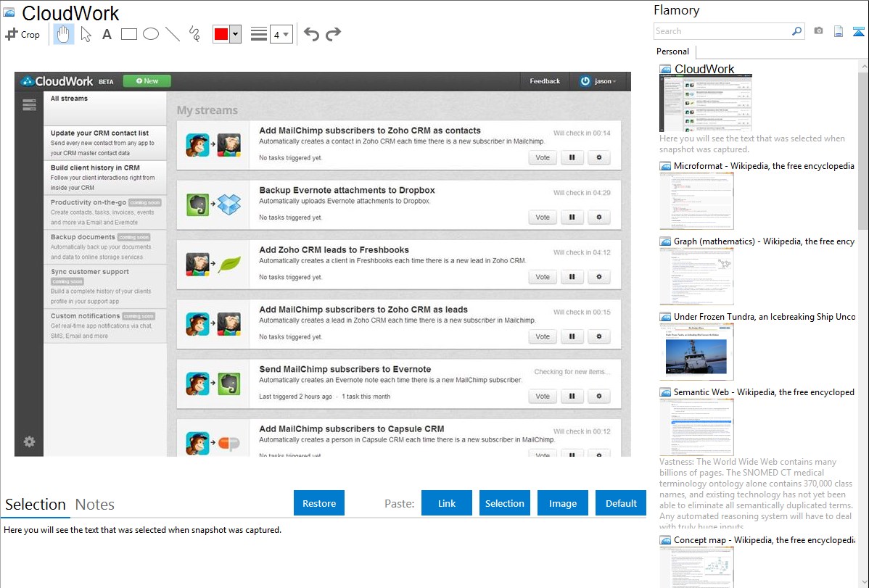Pause Add Zoho CRM leads to Freshbooks stream
Screen dimensions: 869x588
click(572, 276)
